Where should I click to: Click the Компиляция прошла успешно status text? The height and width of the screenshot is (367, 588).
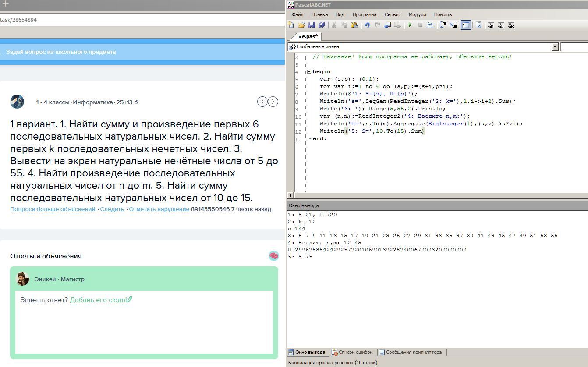pyautogui.click(x=333, y=363)
